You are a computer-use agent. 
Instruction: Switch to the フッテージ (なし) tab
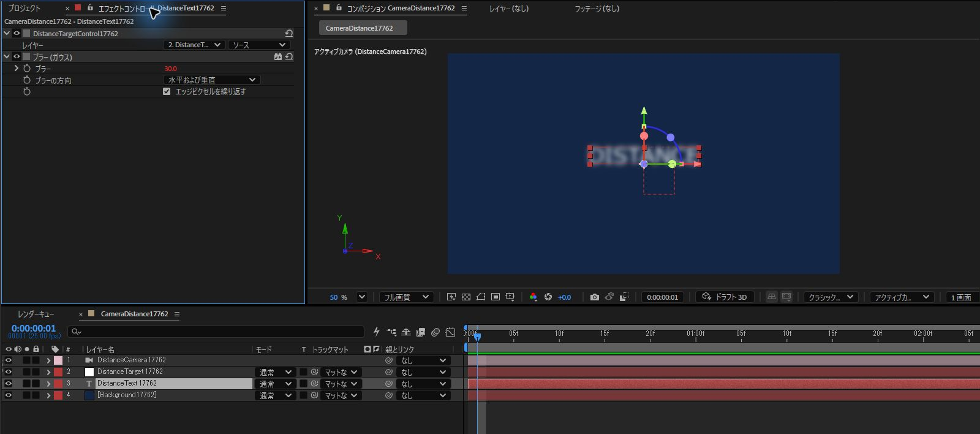[x=597, y=9]
